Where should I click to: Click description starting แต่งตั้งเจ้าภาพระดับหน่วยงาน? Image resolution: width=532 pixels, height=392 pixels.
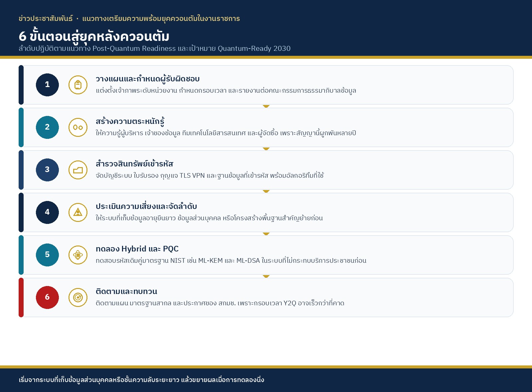click(x=226, y=90)
